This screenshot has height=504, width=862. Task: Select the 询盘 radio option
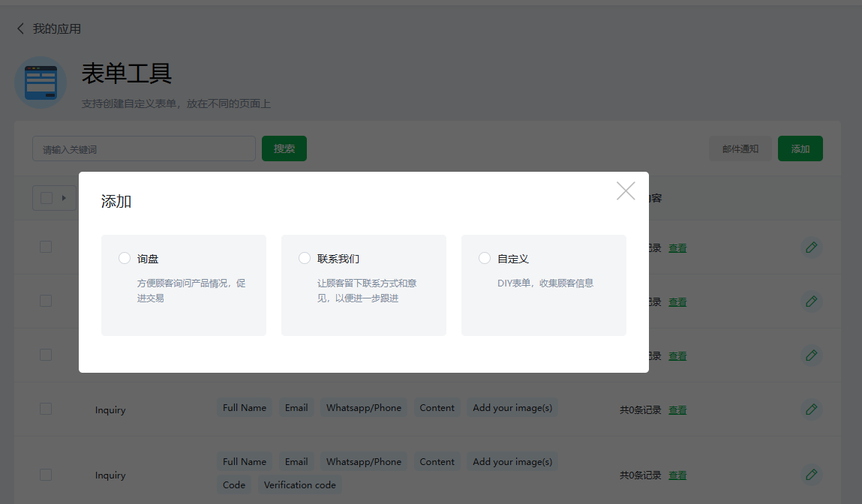click(x=125, y=258)
